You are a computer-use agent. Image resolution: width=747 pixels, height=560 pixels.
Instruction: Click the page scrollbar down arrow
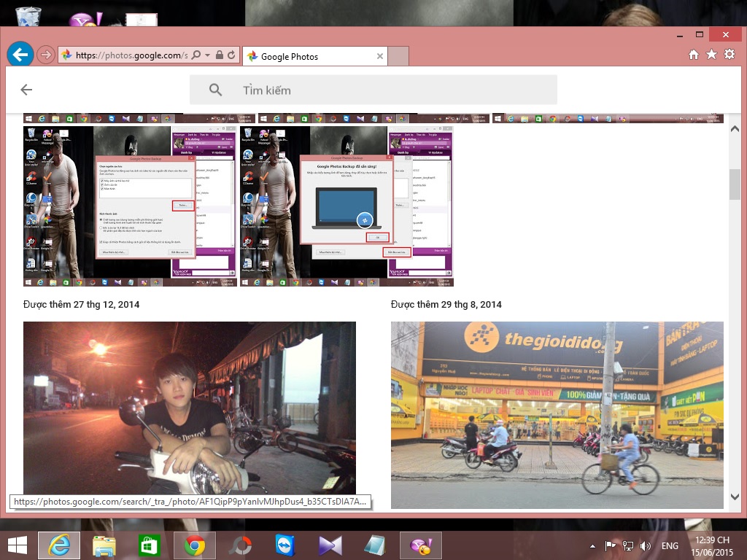[735, 497]
